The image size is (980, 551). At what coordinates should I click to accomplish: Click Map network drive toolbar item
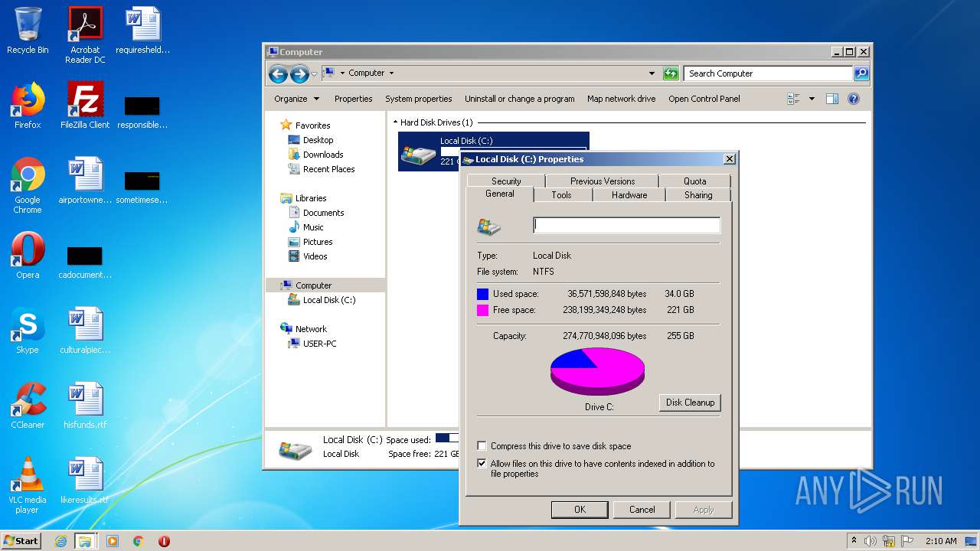point(621,99)
